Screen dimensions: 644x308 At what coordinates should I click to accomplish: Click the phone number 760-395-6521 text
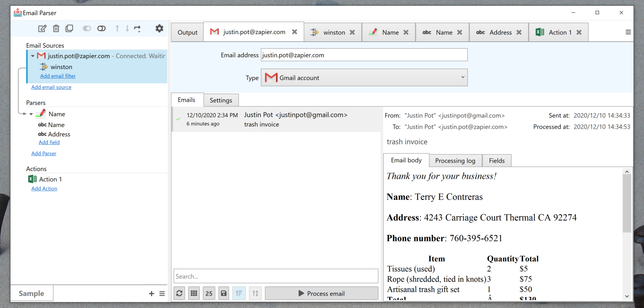(x=476, y=238)
